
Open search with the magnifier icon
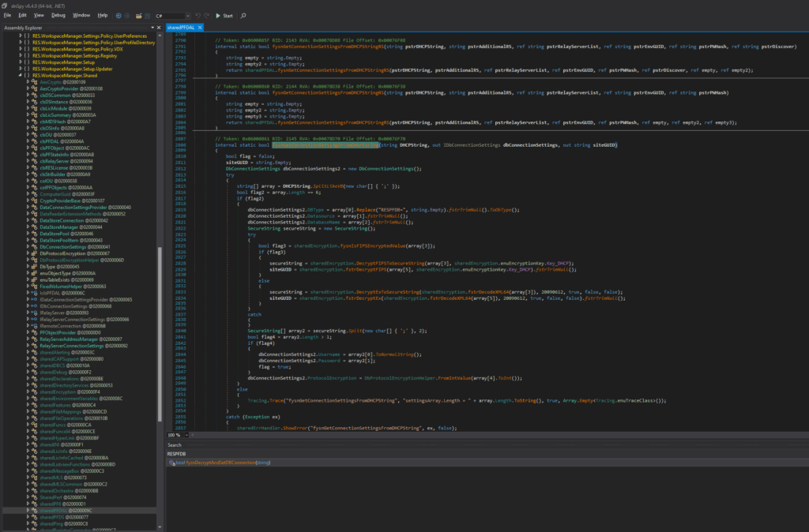click(x=243, y=15)
